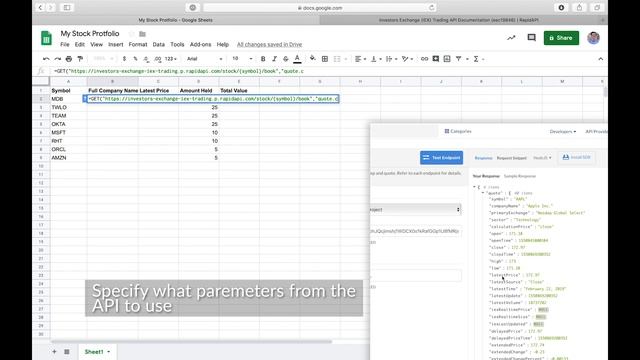The width and height of the screenshot is (640, 360).
Task: Open the Zoom percentage dropdown
Action: (x=102, y=59)
